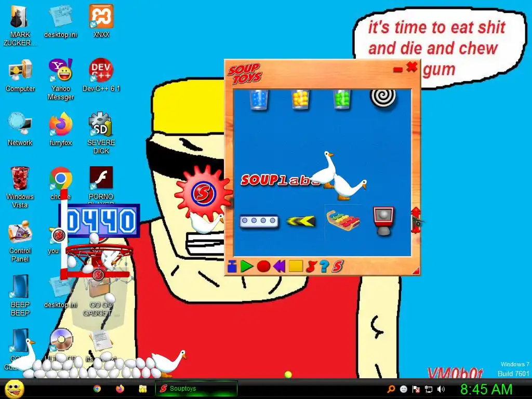The height and width of the screenshot is (399, 532).
Task: Open the Computer desktop icon
Action: point(20,75)
